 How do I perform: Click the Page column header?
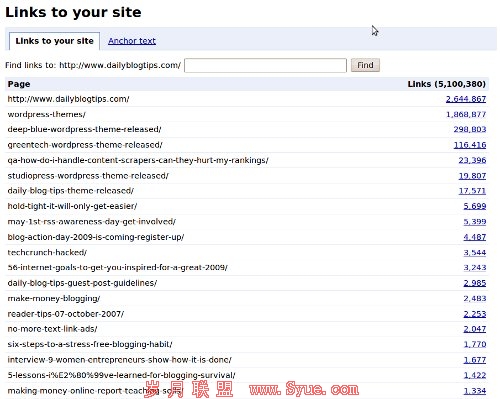point(19,84)
